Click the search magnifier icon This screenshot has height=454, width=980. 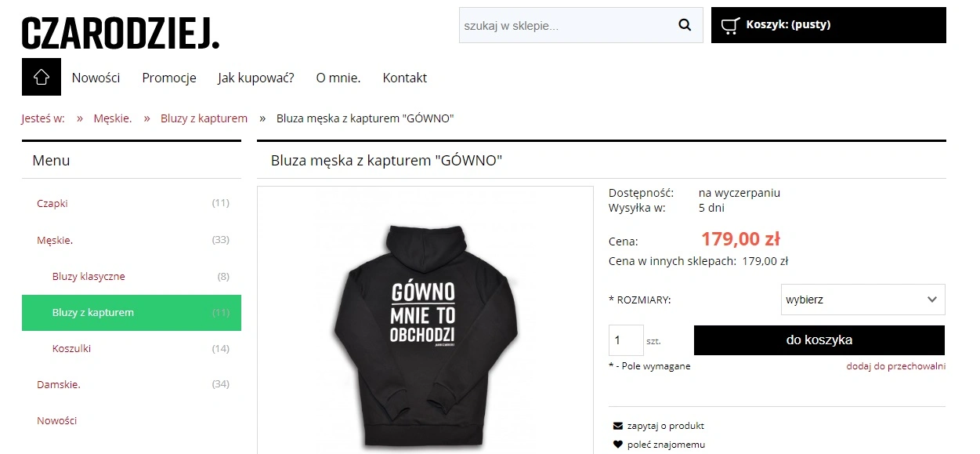coord(685,25)
